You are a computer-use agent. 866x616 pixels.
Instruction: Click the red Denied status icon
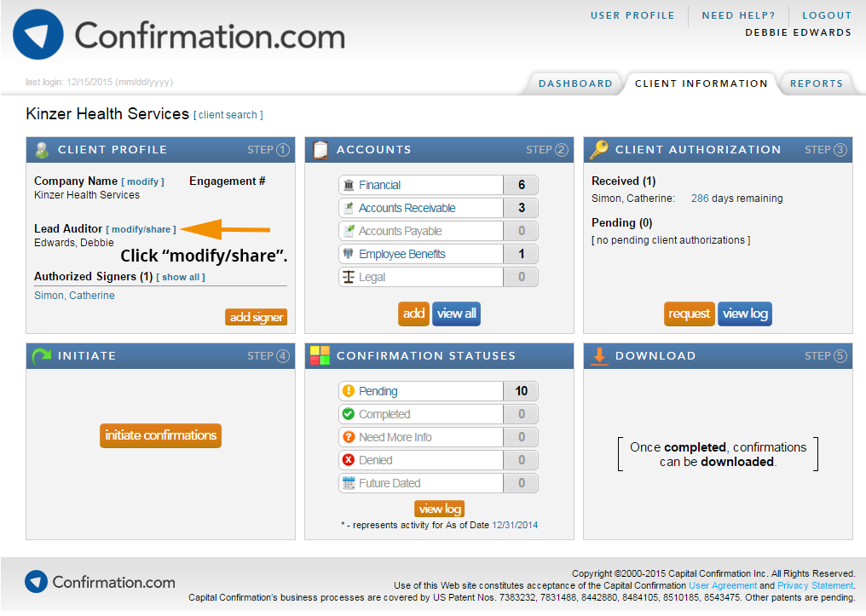[348, 460]
